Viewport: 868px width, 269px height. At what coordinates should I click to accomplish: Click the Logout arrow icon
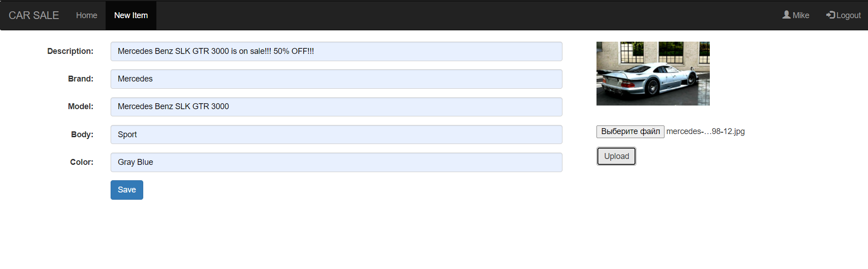pyautogui.click(x=830, y=15)
